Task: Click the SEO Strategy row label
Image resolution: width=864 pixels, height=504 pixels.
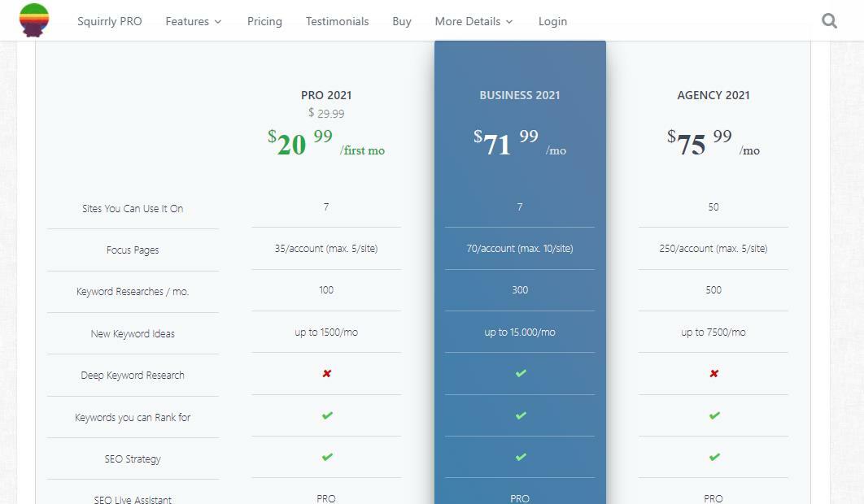Action: (133, 458)
